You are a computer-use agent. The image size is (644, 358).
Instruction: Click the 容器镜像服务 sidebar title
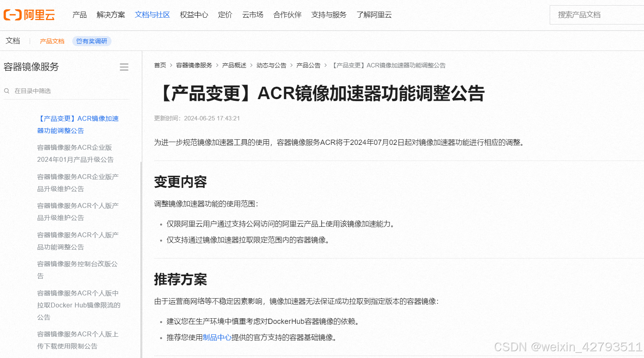31,67
